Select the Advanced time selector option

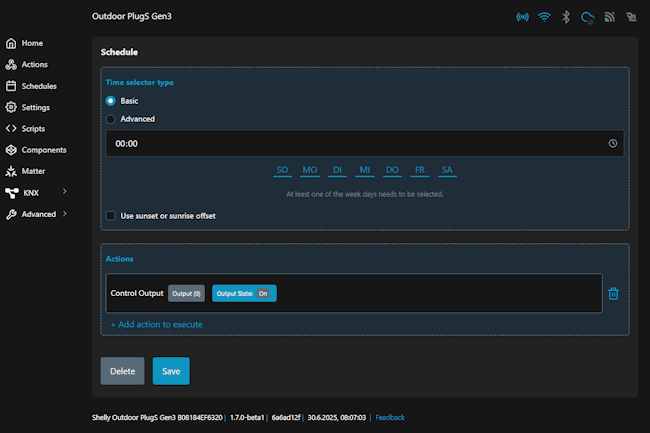(111, 119)
